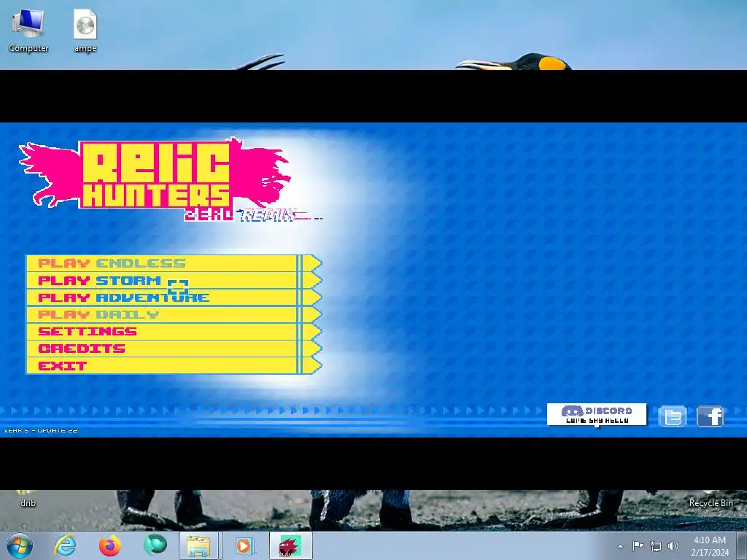Open the green globe browser taskbar icon
The height and width of the screenshot is (560, 747).
pos(155,545)
